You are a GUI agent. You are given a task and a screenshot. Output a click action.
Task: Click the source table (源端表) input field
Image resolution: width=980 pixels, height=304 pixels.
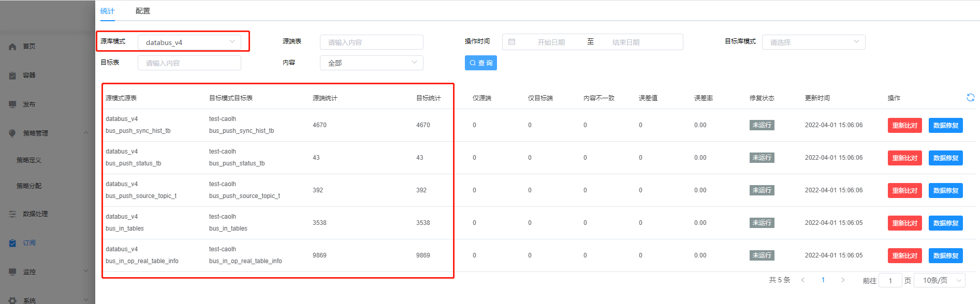pyautogui.click(x=371, y=42)
